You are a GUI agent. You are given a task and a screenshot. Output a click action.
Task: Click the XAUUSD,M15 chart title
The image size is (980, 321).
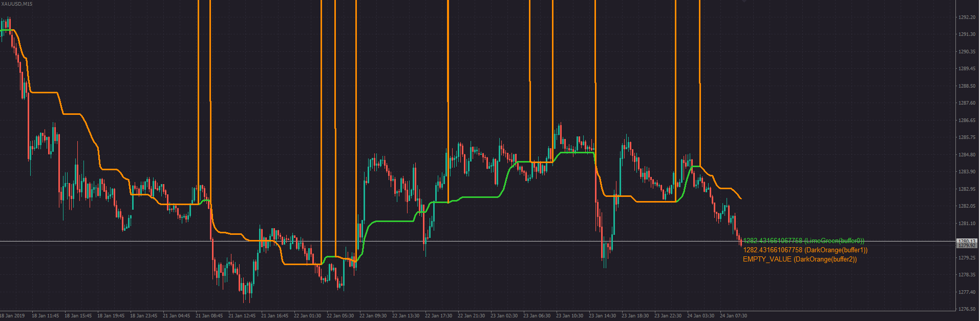pos(17,4)
